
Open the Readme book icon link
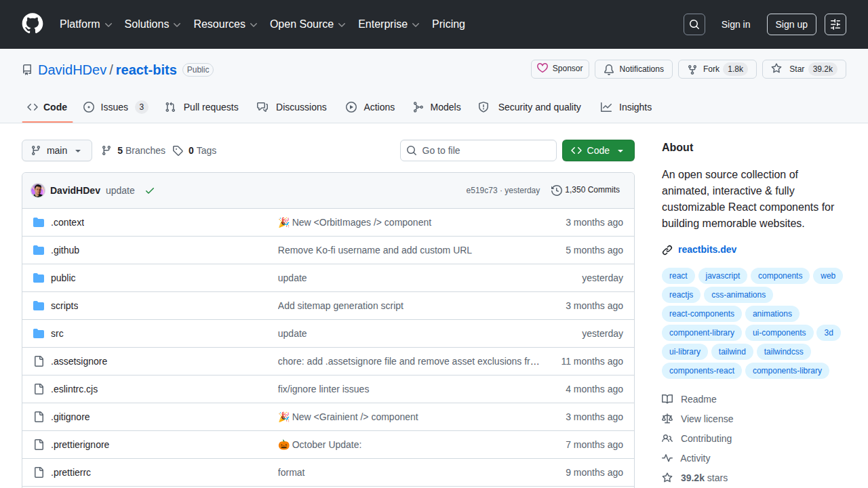pos(689,399)
